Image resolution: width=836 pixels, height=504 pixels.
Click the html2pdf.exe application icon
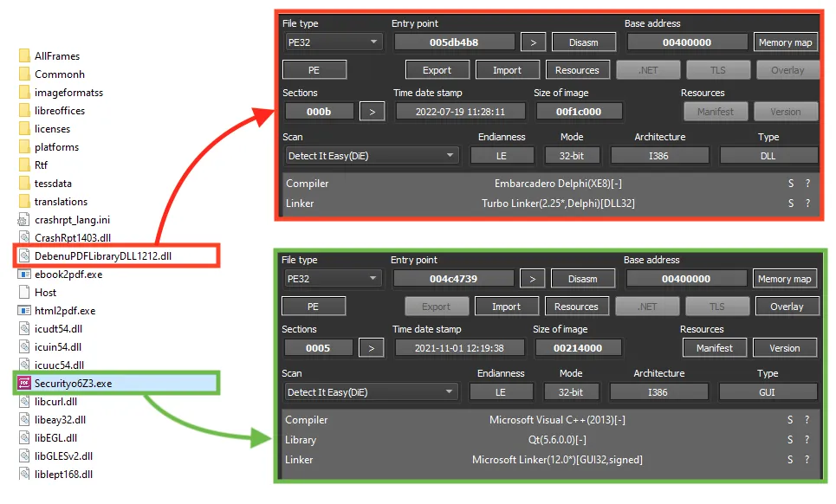point(24,310)
